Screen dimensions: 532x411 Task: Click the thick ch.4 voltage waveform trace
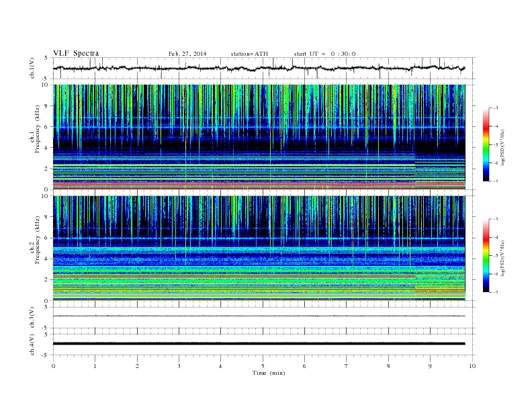259,344
